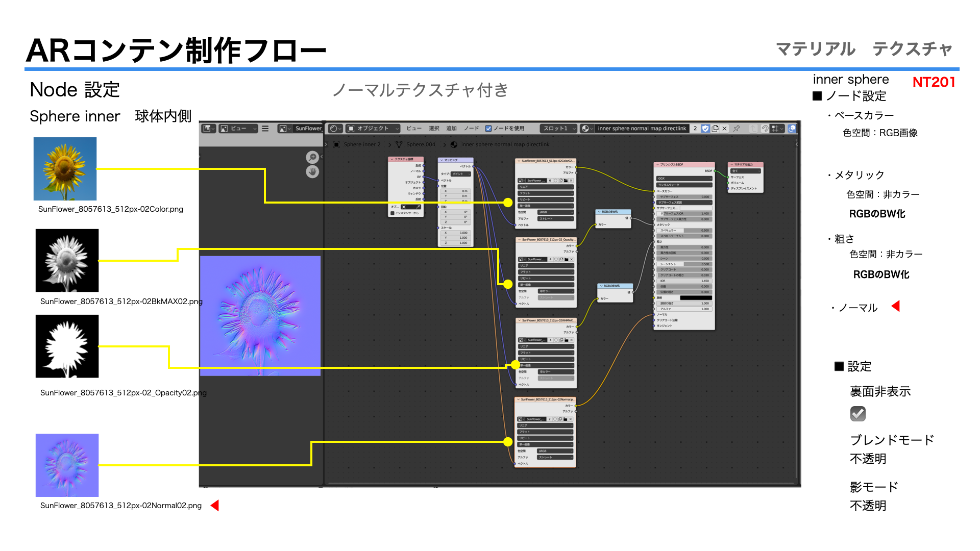Image resolution: width=980 pixels, height=551 pixels.
Task: Open the 選択 menu in the node editor
Action: coord(434,129)
